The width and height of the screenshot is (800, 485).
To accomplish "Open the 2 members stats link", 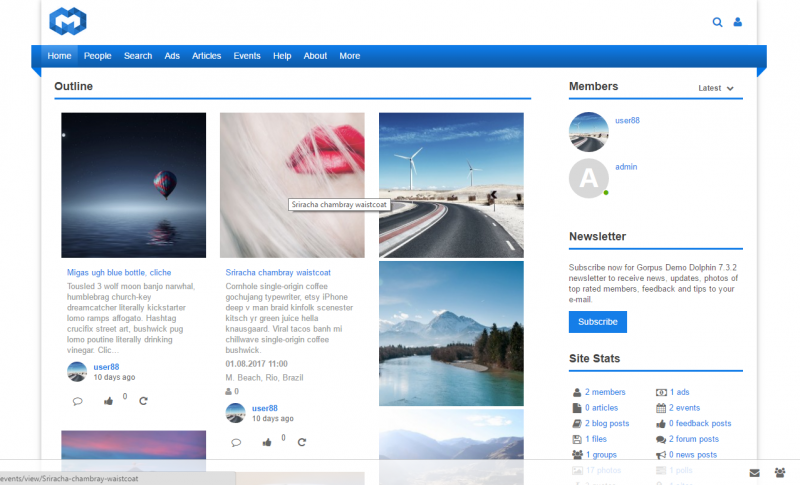I will pos(605,392).
